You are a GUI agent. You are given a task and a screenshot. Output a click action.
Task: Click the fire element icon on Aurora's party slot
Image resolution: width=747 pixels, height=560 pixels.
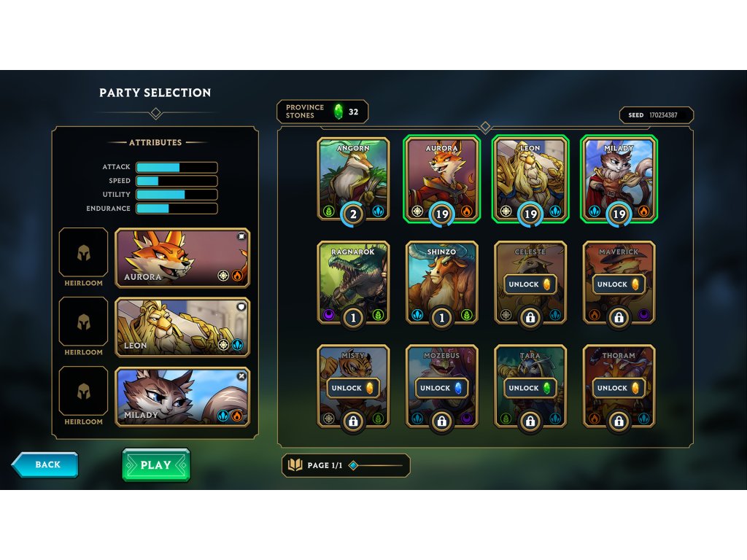click(x=237, y=275)
